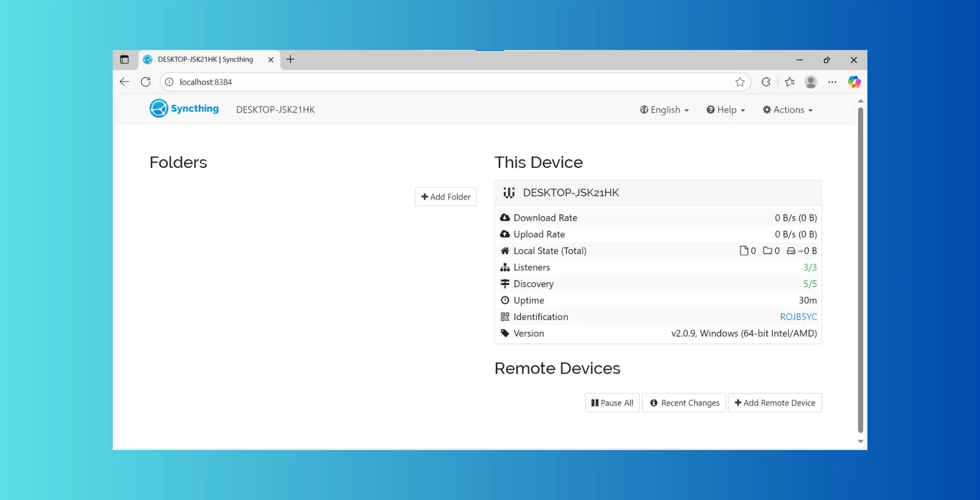Viewport: 980px width, 500px height.
Task: View site information icon in address bar
Action: tap(169, 82)
